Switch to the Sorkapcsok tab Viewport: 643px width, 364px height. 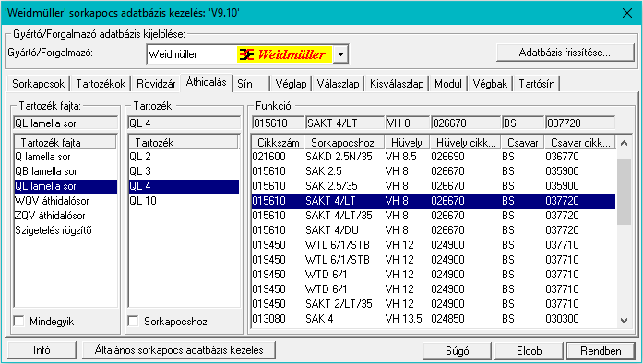(38, 84)
